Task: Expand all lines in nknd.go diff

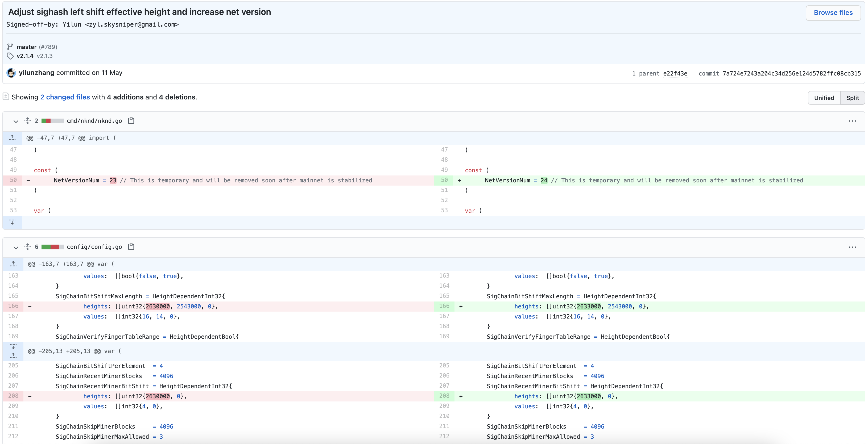Action: (x=28, y=121)
